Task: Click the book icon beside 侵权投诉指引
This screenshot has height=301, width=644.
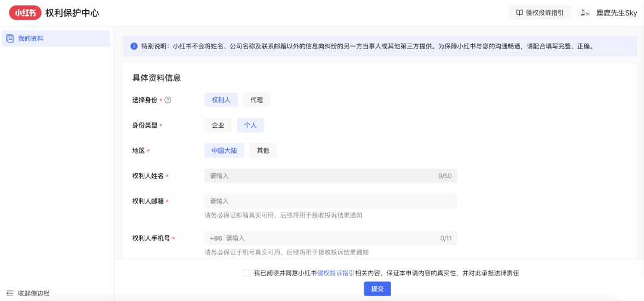Action: (x=519, y=13)
